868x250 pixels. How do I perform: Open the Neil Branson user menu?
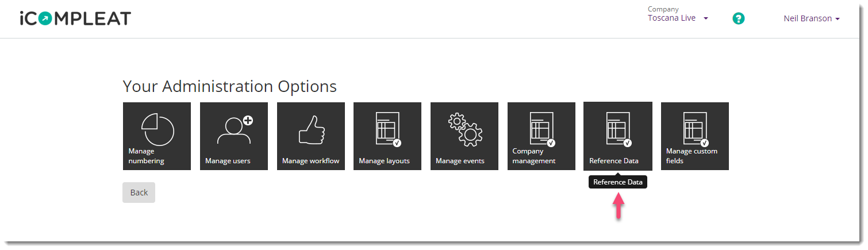coord(812,18)
